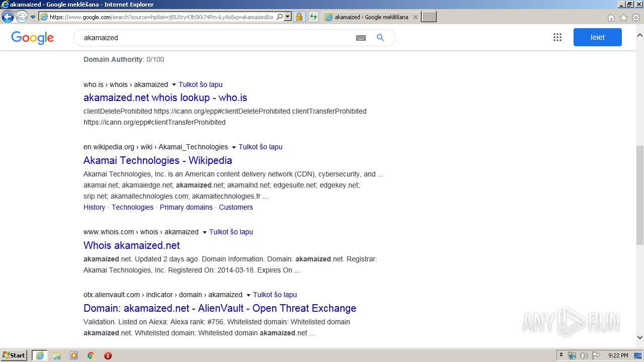The height and width of the screenshot is (362, 644).
Task: Click the www.whois.com › whois › akamaized breadcrumb
Action: click(141, 232)
